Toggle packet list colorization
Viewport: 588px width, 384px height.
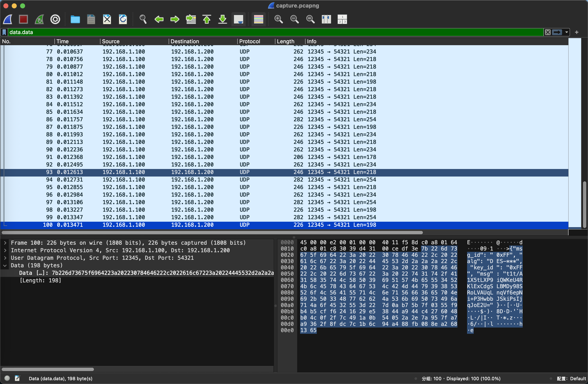point(258,19)
